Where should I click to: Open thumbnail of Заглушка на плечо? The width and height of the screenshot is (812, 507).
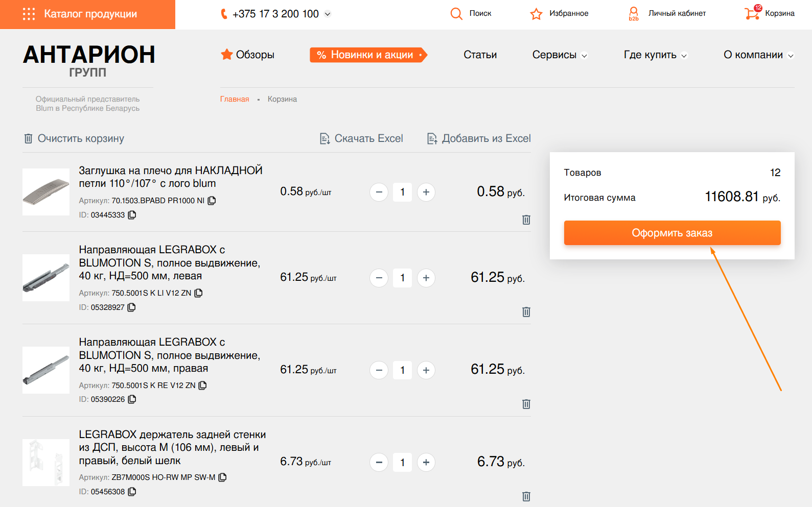pos(46,192)
